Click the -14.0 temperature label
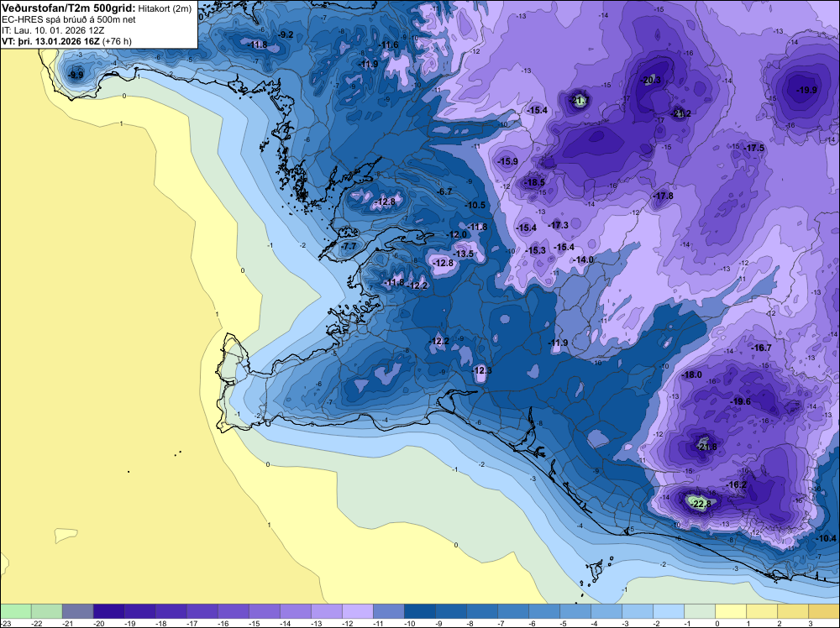 [x=583, y=259]
